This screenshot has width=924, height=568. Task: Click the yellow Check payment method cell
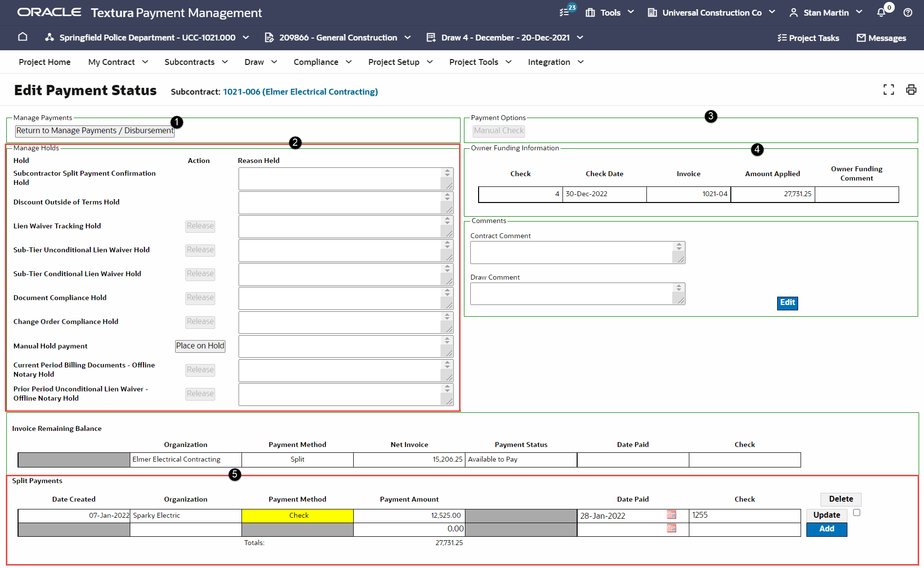298,516
